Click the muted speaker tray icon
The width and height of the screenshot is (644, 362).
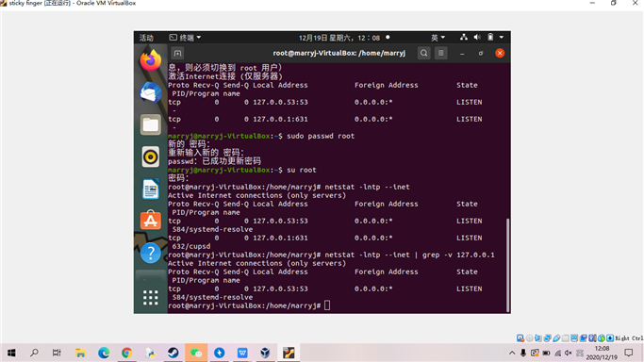[x=569, y=353]
